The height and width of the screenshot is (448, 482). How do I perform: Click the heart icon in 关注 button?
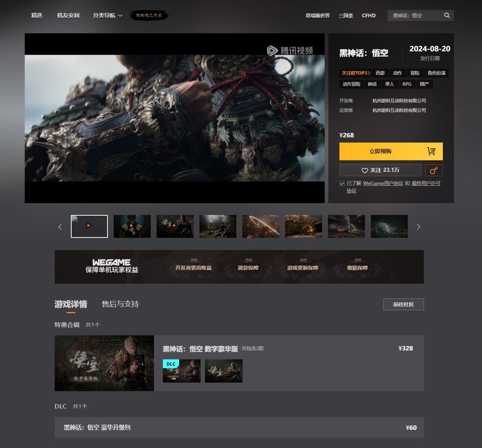click(365, 170)
